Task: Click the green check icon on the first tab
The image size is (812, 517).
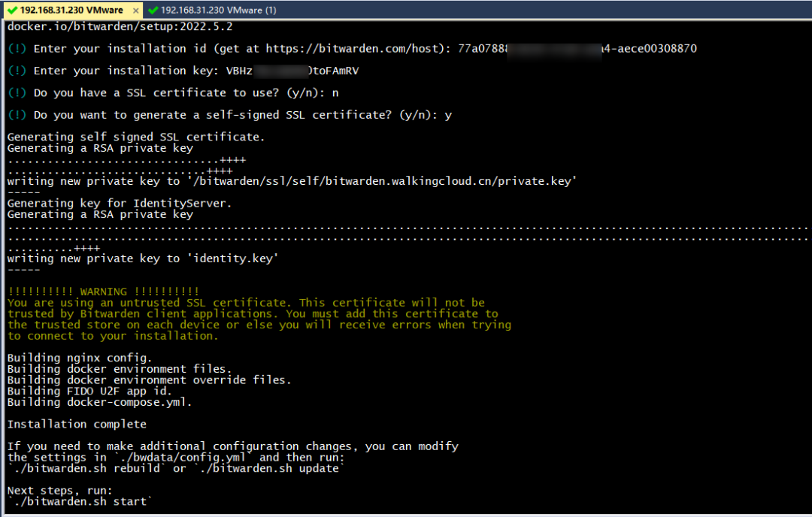Action: (x=13, y=10)
